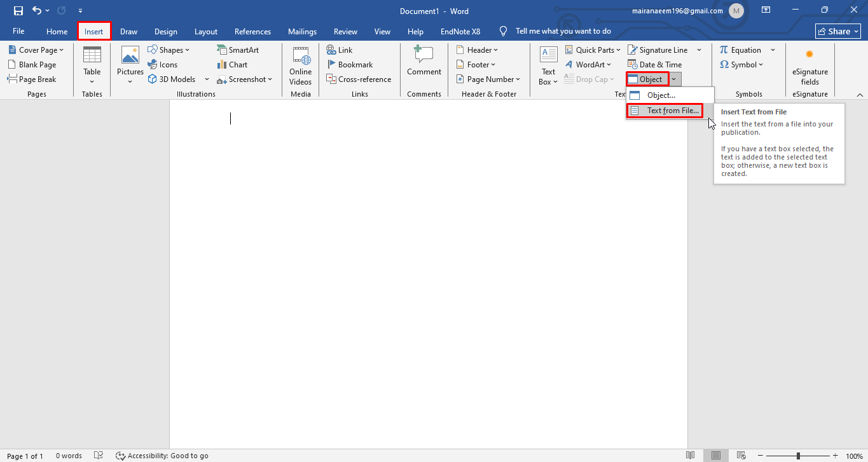Insert a Chart
868x462 pixels.
(x=232, y=65)
